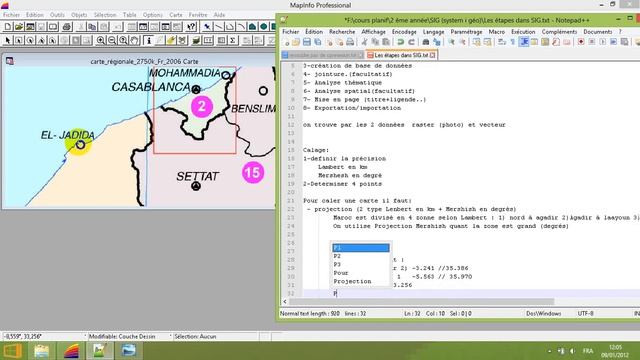The height and width of the screenshot is (360, 640).
Task: Select the Symbol drawing tool in MapInfo
Action: (x=207, y=27)
